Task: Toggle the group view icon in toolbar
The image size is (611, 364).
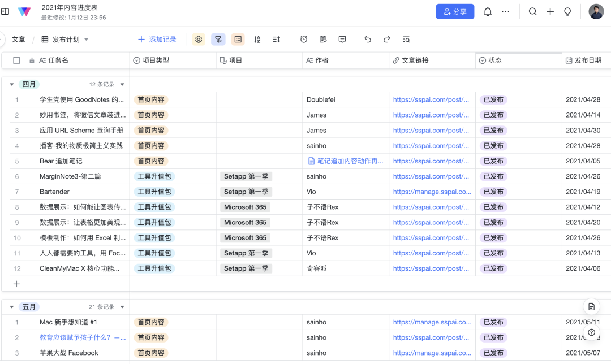Action: [238, 40]
